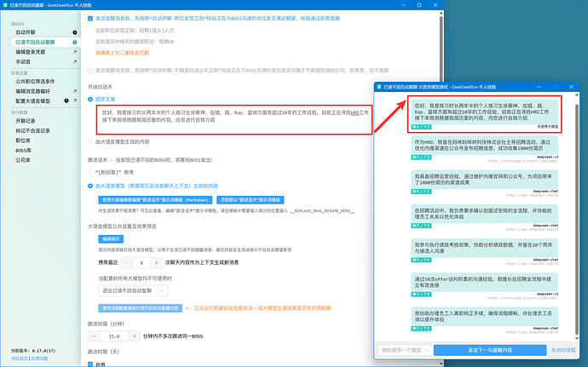Click the blue 编辑简历 button
The height and width of the screenshot is (367, 588).
(111, 238)
